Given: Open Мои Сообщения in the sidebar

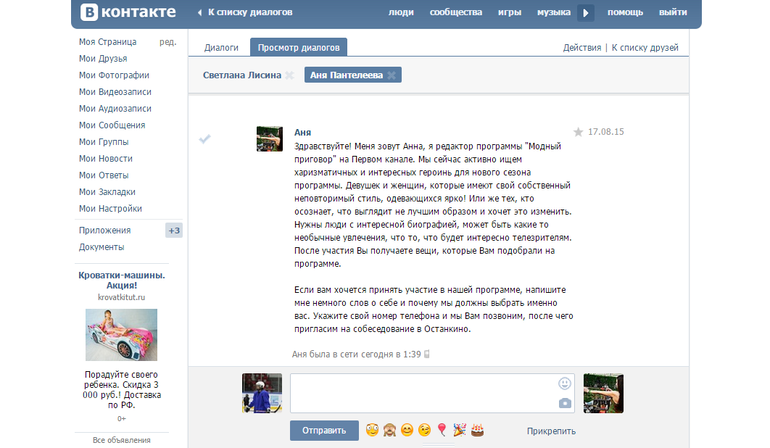Looking at the screenshot, I should [x=112, y=125].
